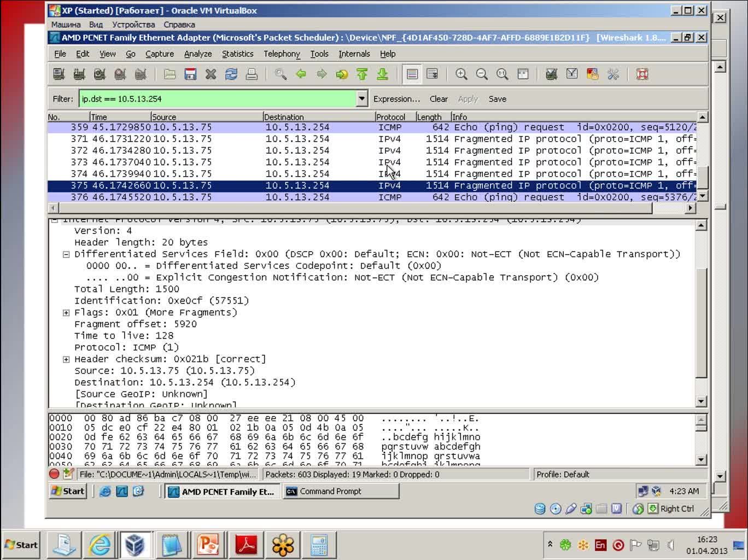Restart the running live capture

coord(141,74)
